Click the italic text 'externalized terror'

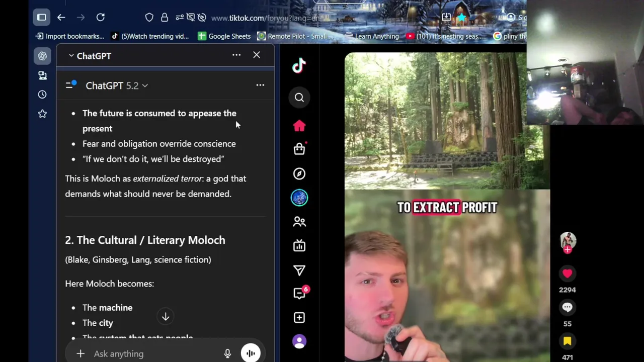(168, 178)
